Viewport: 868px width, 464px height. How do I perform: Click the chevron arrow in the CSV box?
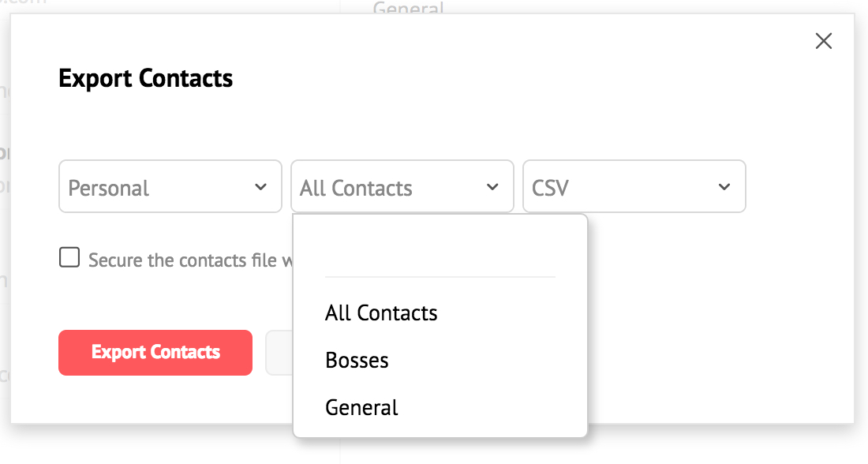tap(724, 187)
